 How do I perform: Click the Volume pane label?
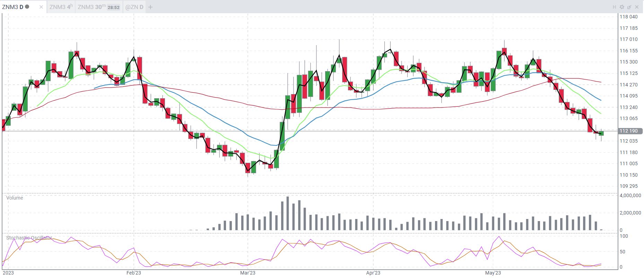(15, 198)
